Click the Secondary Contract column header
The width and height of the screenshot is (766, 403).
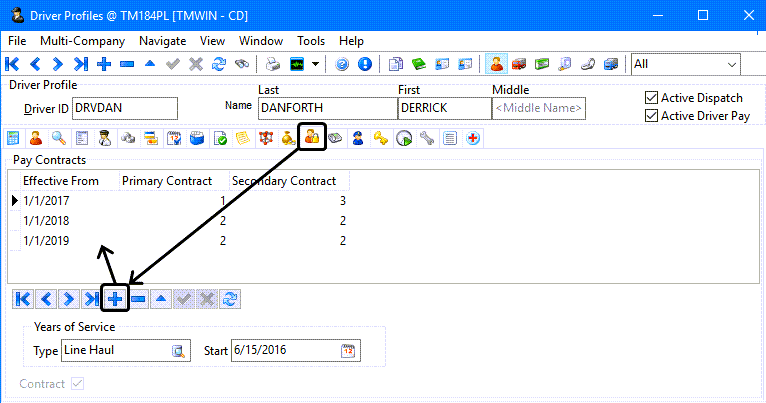(289, 181)
